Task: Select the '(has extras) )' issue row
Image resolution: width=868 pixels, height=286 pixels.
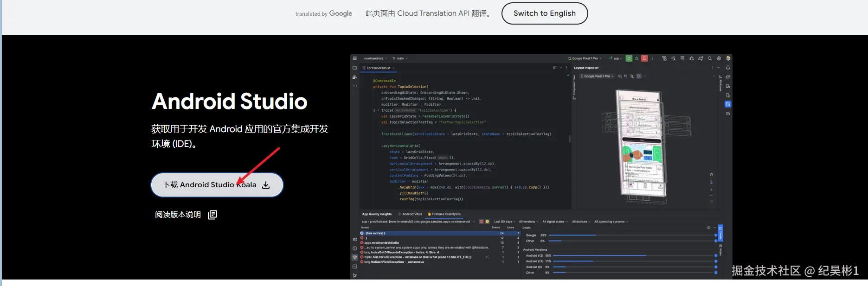Action: pos(440,233)
